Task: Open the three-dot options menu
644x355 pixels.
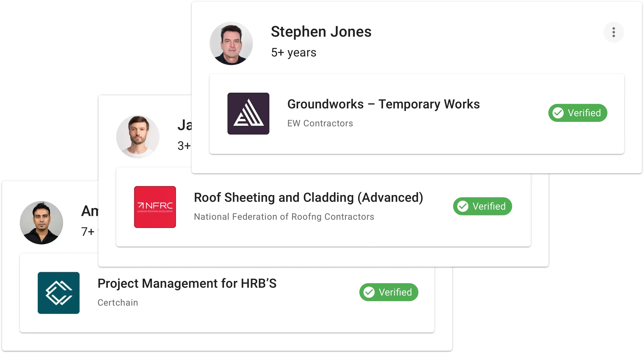Action: click(x=614, y=32)
